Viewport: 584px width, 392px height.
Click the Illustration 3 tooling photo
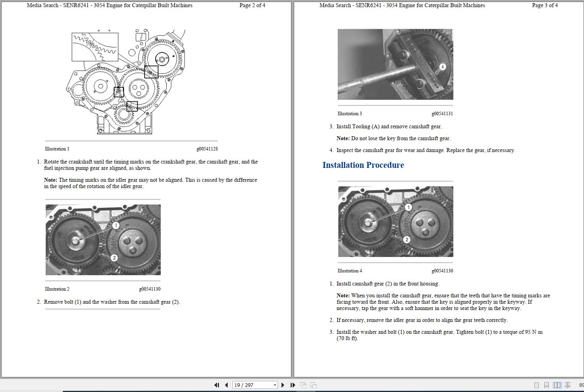pos(395,64)
